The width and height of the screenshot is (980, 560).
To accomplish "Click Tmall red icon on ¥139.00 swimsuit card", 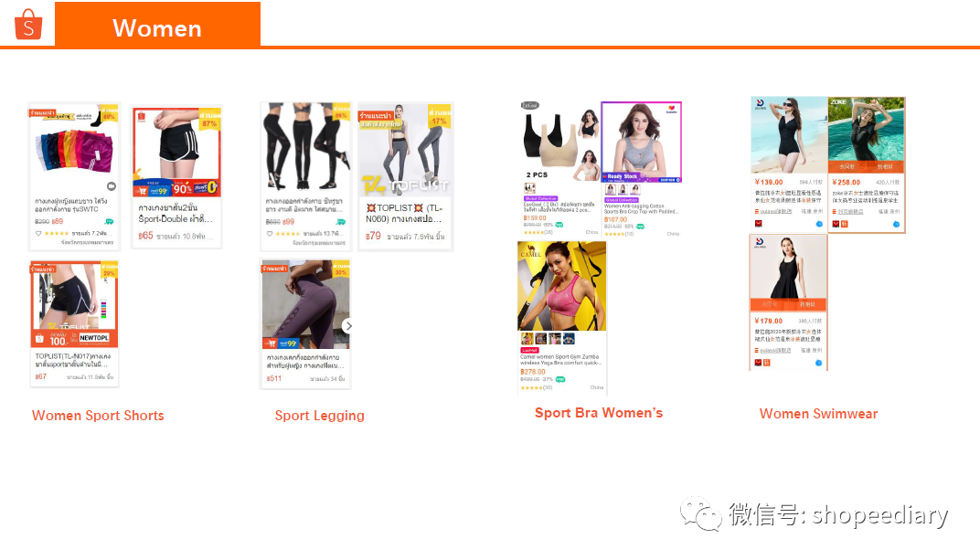I will click(758, 224).
